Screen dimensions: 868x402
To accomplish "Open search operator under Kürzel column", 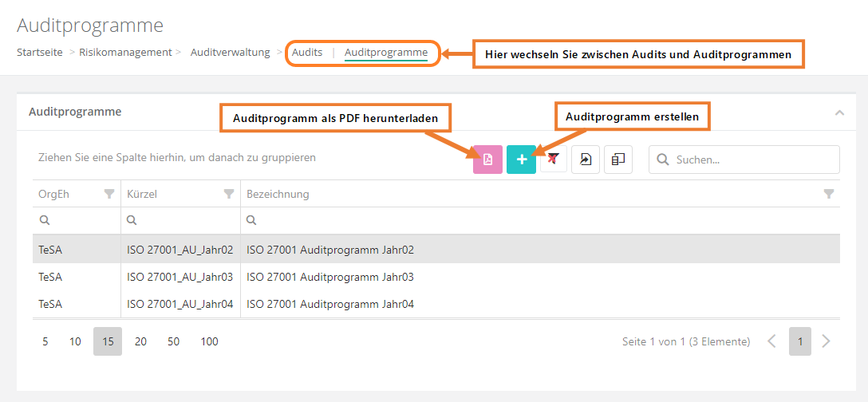I will pos(132,221).
